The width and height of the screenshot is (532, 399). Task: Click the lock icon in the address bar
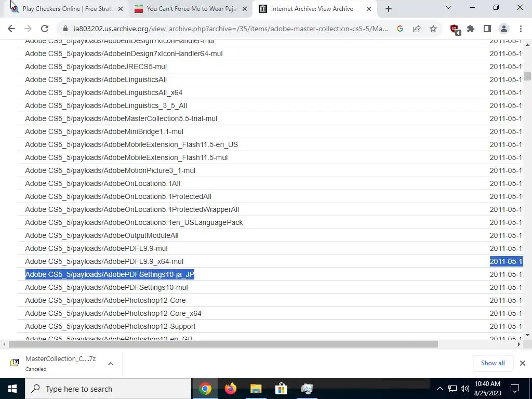point(65,29)
